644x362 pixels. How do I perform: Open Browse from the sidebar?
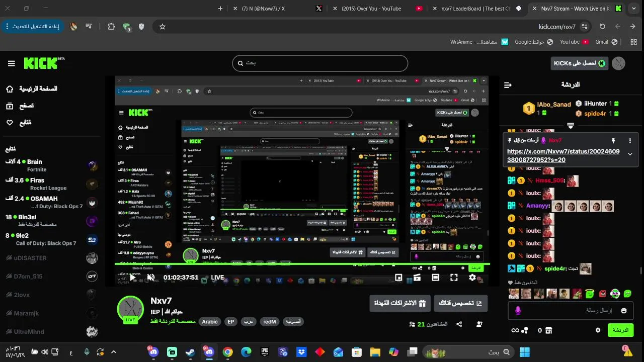click(x=20, y=106)
